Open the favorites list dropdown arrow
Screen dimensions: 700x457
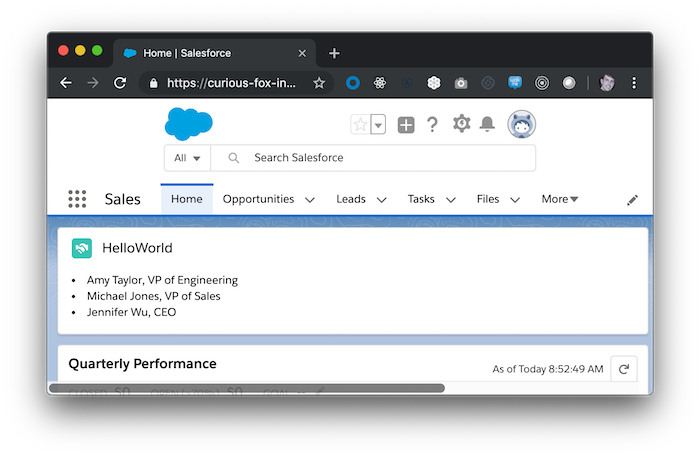[x=378, y=125]
